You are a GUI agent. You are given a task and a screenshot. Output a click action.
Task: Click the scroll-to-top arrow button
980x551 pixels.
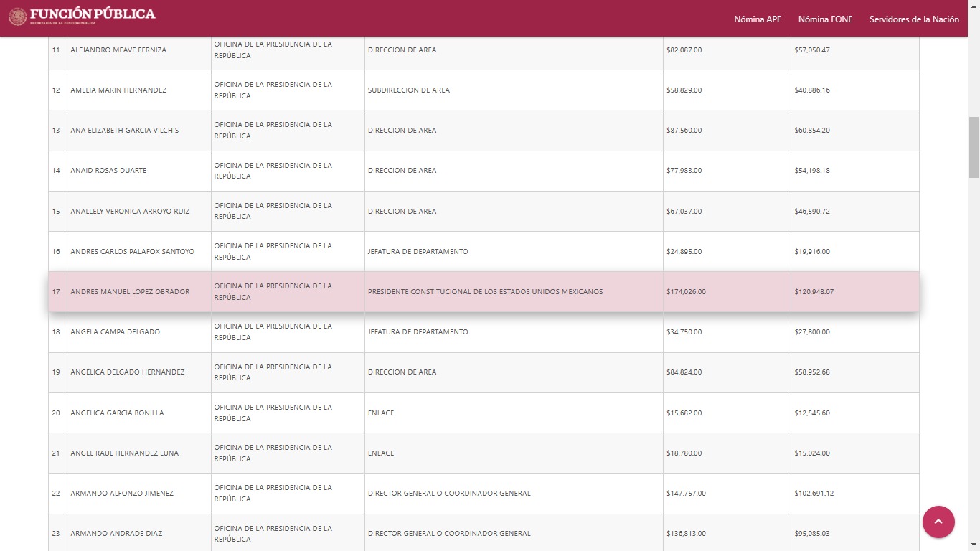tap(938, 522)
